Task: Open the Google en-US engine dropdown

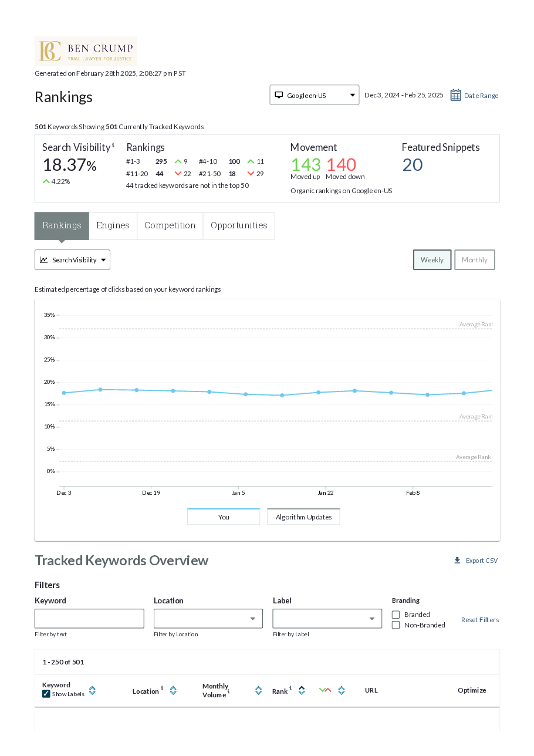Action: coord(314,95)
